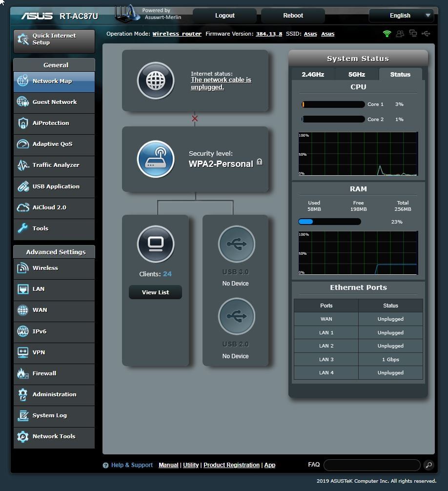
Task: Open VPN advanced settings
Action: [54, 352]
